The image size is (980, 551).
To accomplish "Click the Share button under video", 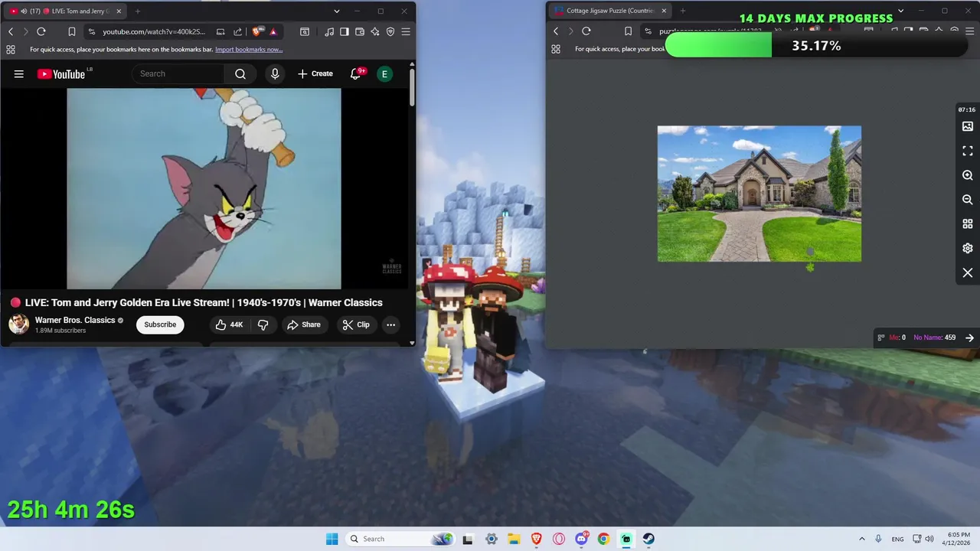I will [304, 324].
